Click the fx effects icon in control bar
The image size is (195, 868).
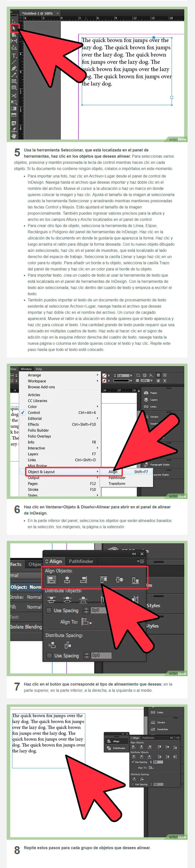[151, 375]
